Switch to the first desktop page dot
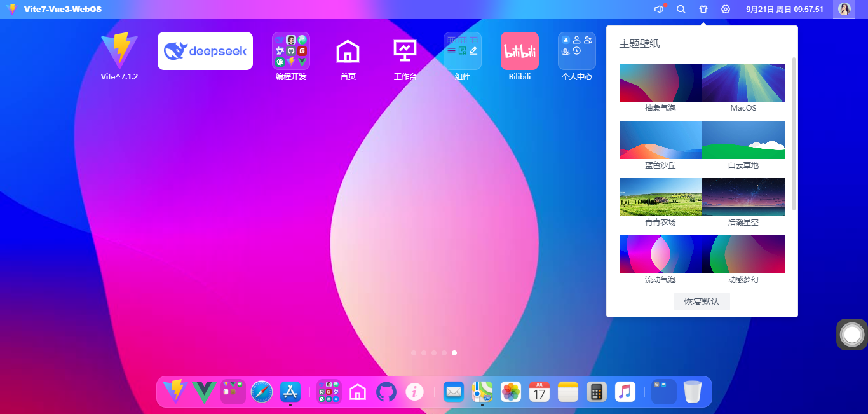Screen dimensions: 868x414 tap(414, 352)
